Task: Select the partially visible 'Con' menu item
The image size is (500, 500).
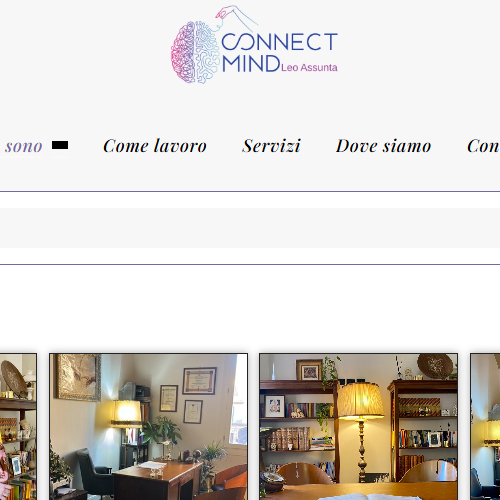Action: tap(483, 146)
